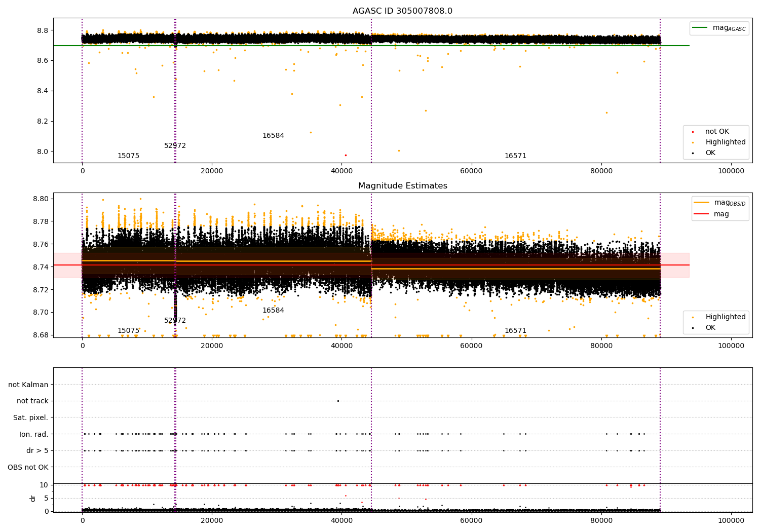Click the green mag AGASC legend line
760x532 pixels.
pyautogui.click(x=700, y=28)
